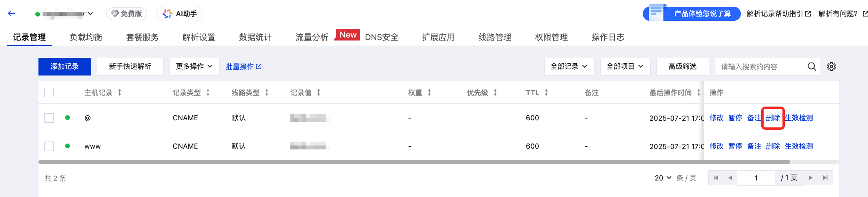Expand the 更多操作 dropdown
The width and height of the screenshot is (868, 197).
tap(194, 66)
